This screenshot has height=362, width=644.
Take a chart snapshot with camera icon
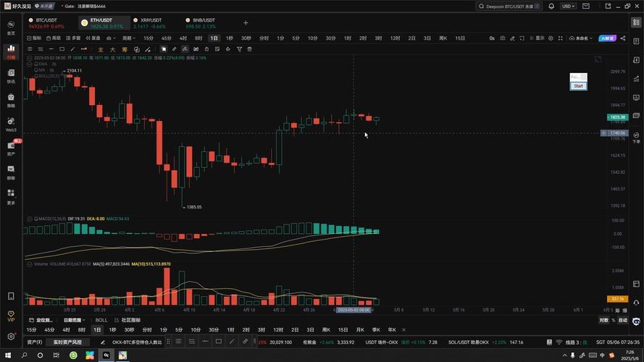tap(502, 38)
